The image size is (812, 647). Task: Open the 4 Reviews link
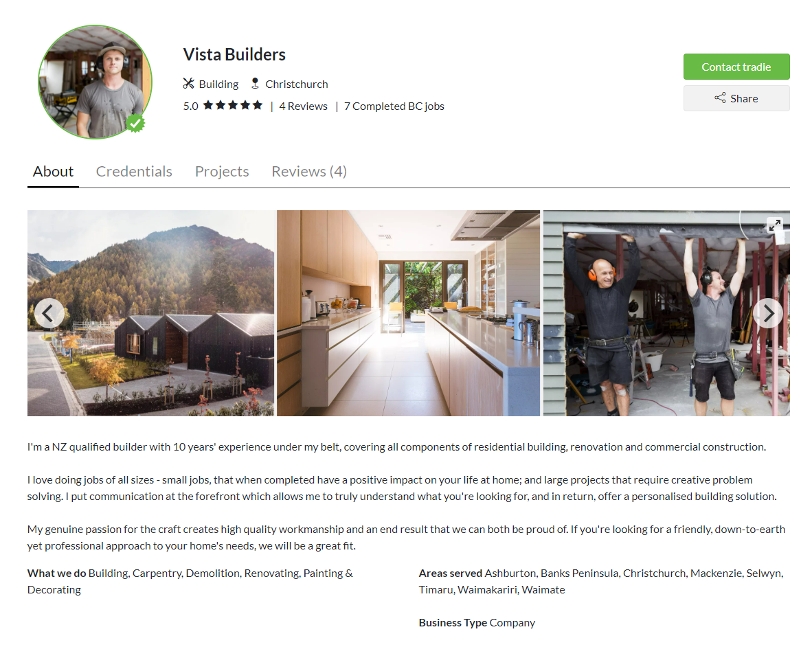click(303, 106)
